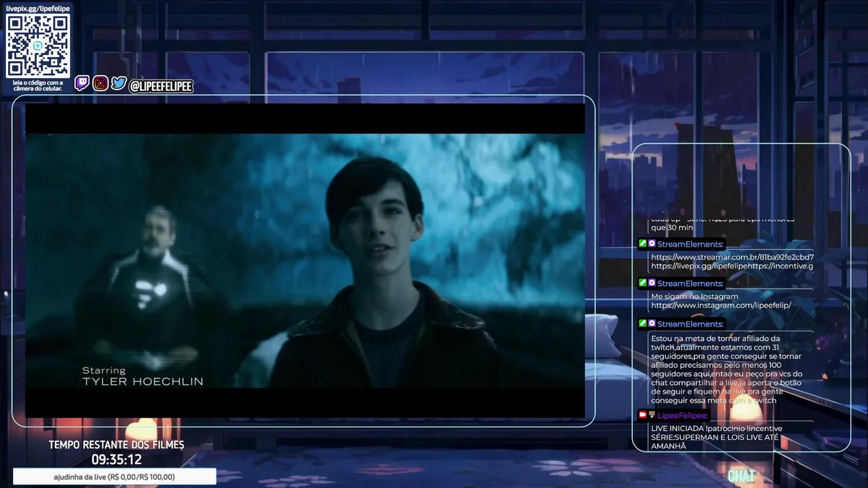Screen dimensions: 868x488
Task: Open the instagram.com/lipeefelip link in chat
Action: click(721, 306)
